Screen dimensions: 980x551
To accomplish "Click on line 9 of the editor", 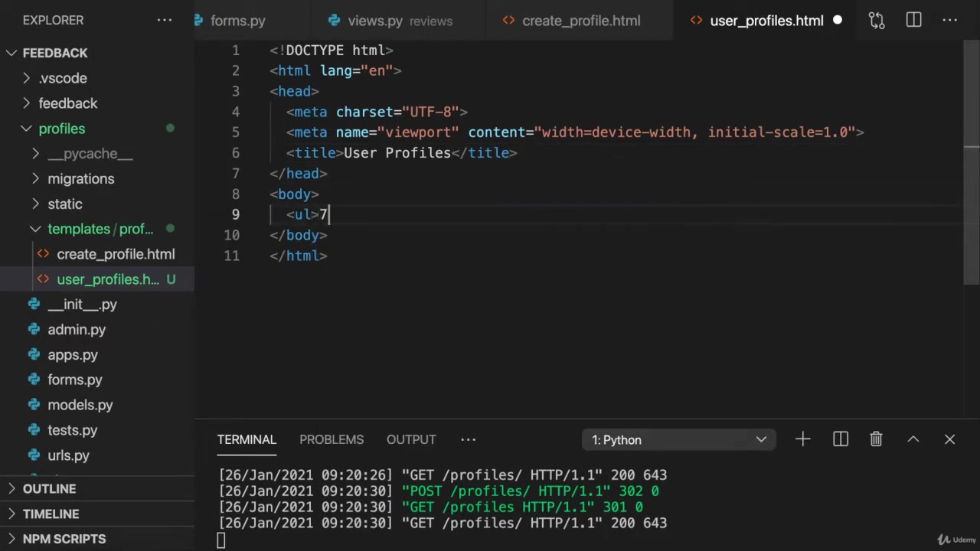I will click(x=536, y=214).
